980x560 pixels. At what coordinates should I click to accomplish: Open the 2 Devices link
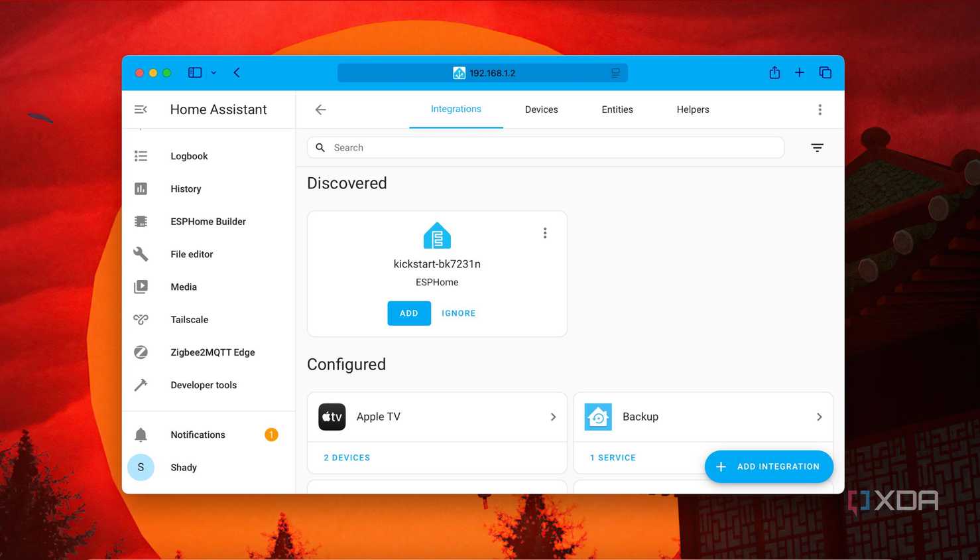(x=347, y=458)
